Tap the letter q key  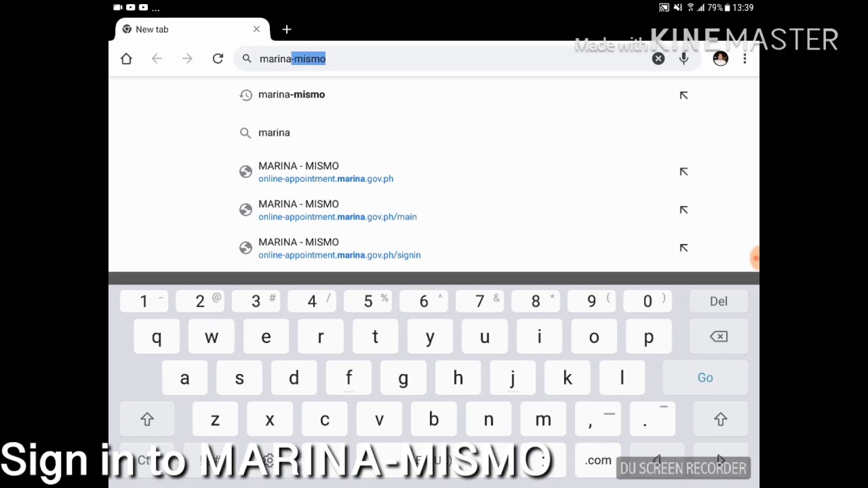pyautogui.click(x=157, y=337)
